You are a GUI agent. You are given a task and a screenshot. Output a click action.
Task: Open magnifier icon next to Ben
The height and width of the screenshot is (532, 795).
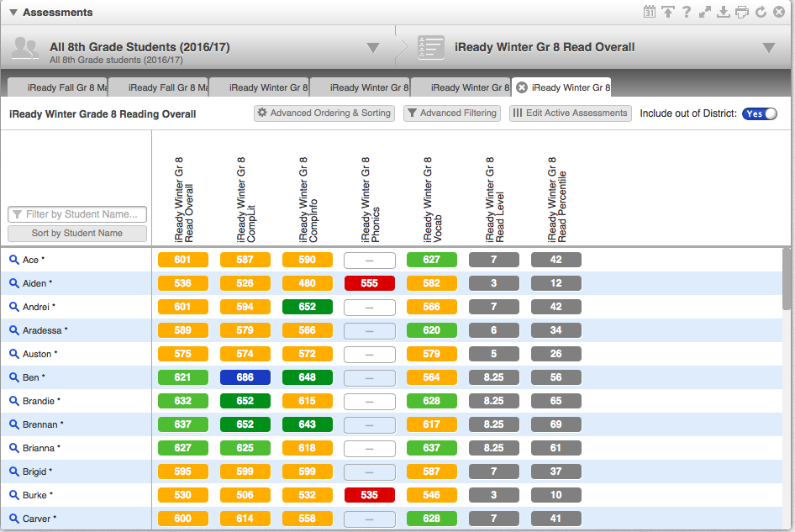coord(14,377)
